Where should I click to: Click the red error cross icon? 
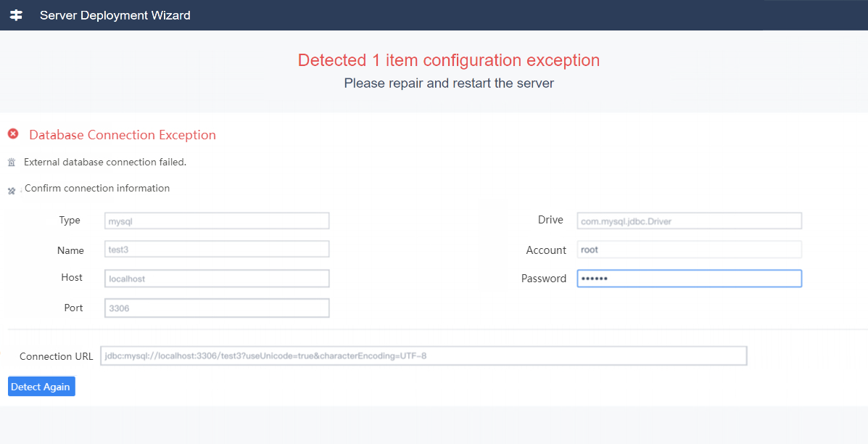coord(13,133)
